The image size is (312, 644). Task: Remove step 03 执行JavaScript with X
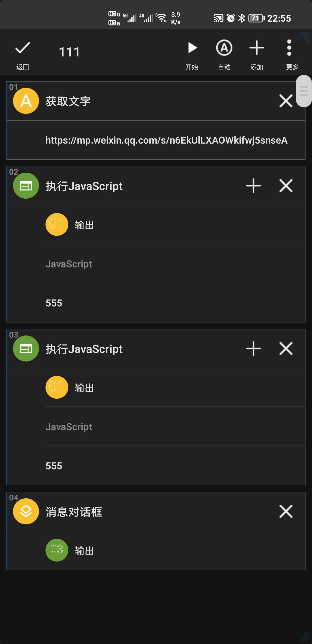pyautogui.click(x=286, y=348)
